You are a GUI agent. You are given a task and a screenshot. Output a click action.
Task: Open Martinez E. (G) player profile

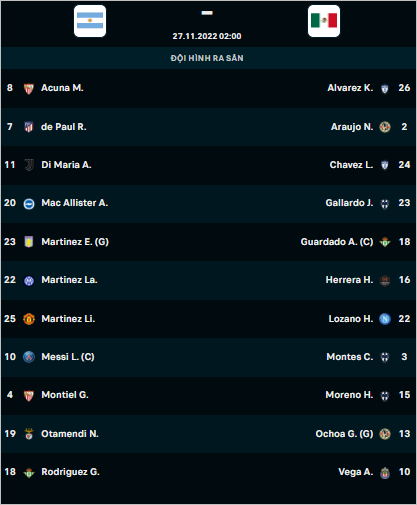[75, 242]
